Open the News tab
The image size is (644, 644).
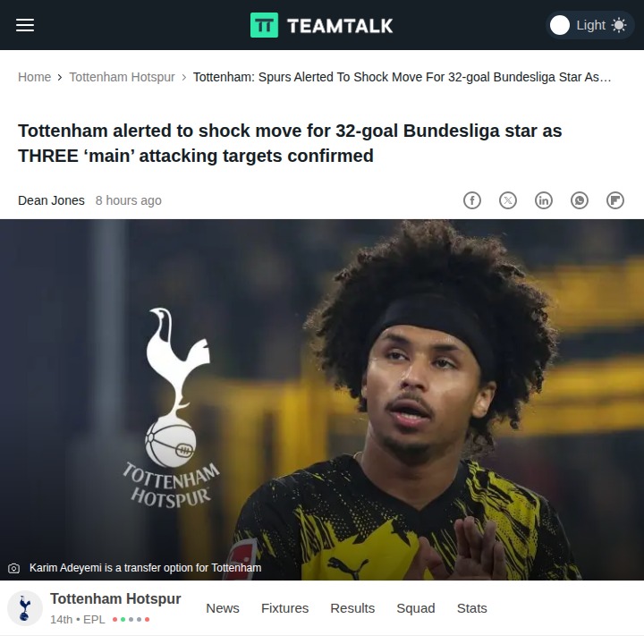[x=223, y=608]
